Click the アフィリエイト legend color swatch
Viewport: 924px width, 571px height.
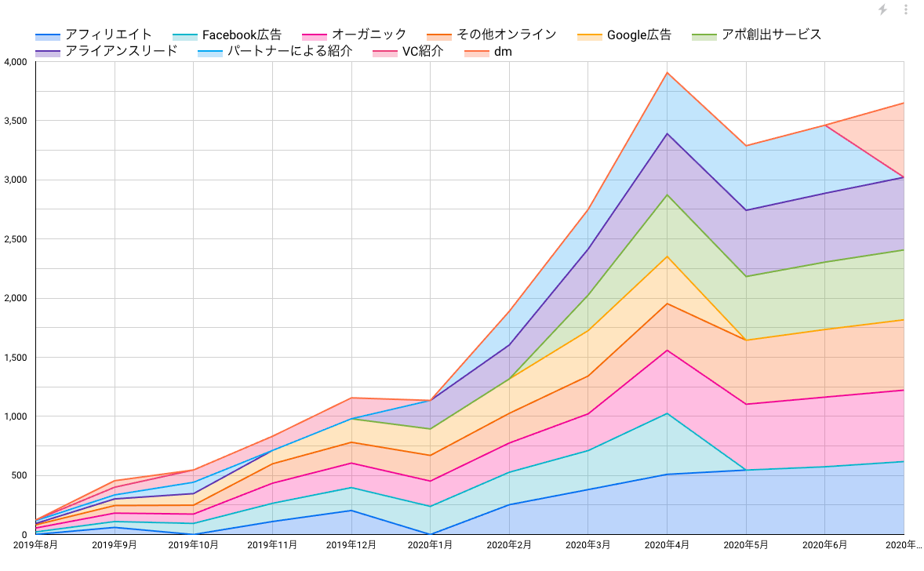click(x=48, y=36)
